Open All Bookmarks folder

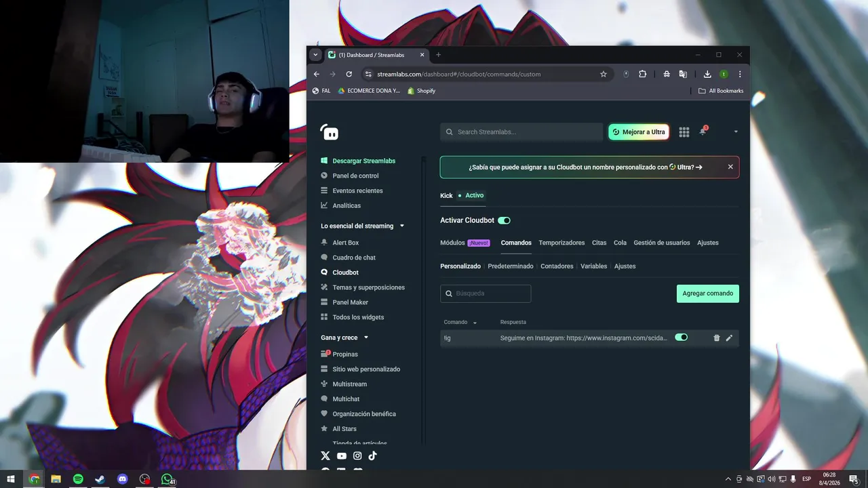[x=721, y=91]
